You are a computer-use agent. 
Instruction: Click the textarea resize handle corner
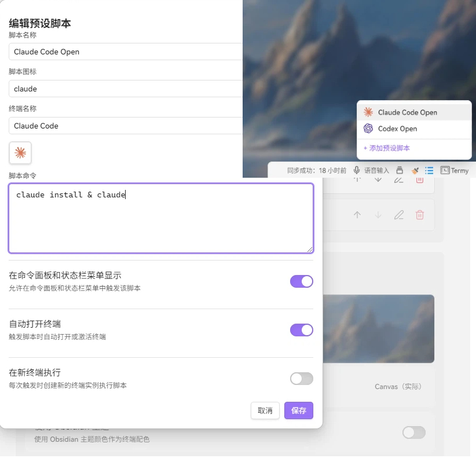tap(310, 250)
